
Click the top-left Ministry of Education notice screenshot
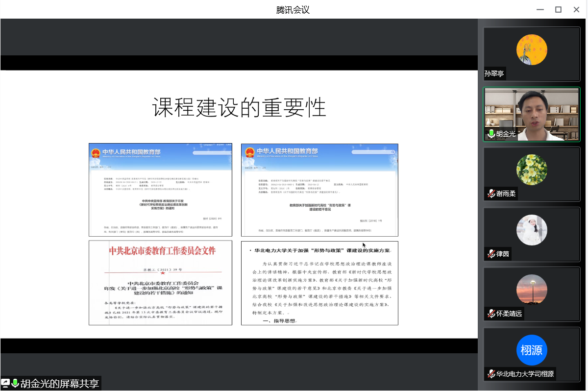[160, 190]
